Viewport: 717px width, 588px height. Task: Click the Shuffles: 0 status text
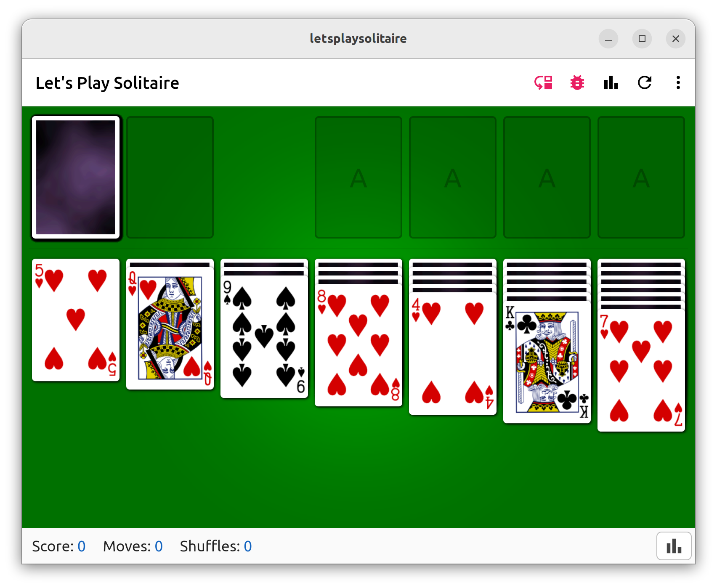click(216, 546)
